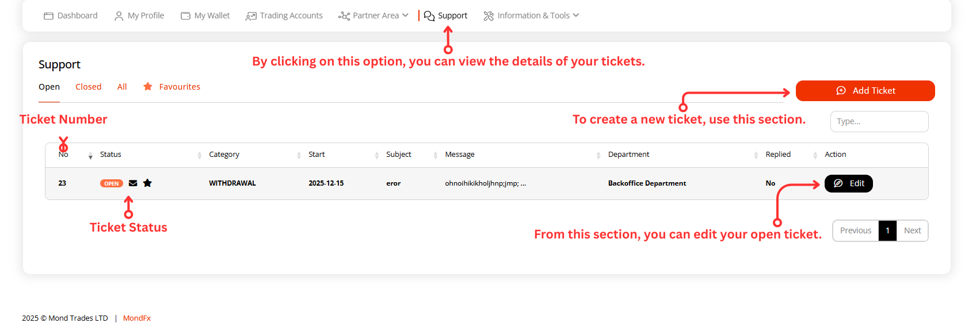The image size is (980, 327).
Task: Edit the open withdrawal ticket
Action: [848, 183]
